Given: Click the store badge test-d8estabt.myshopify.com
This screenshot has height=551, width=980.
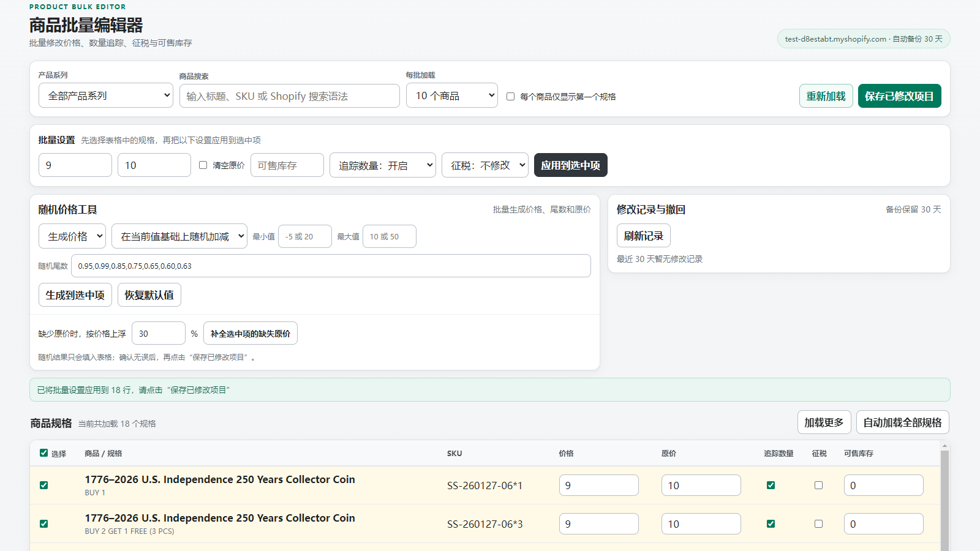Looking at the screenshot, I should click(864, 39).
